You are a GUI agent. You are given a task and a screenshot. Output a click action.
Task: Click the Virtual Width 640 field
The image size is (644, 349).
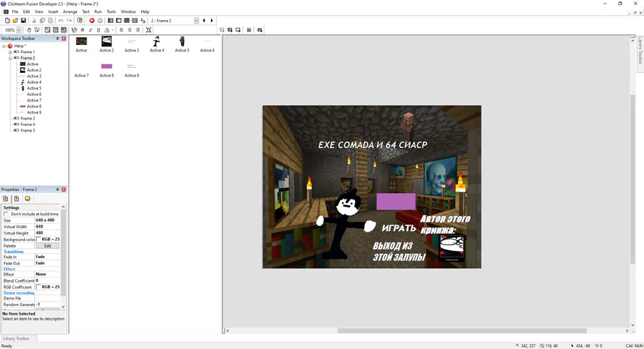tap(47, 226)
